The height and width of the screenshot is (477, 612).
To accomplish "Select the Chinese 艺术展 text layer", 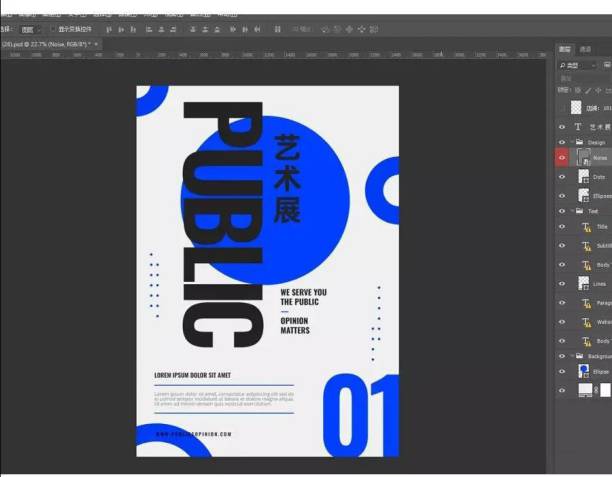I will pos(599,127).
